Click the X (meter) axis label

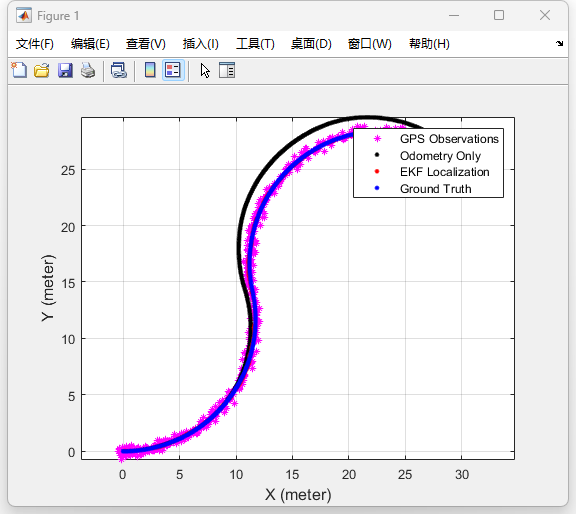(298, 495)
